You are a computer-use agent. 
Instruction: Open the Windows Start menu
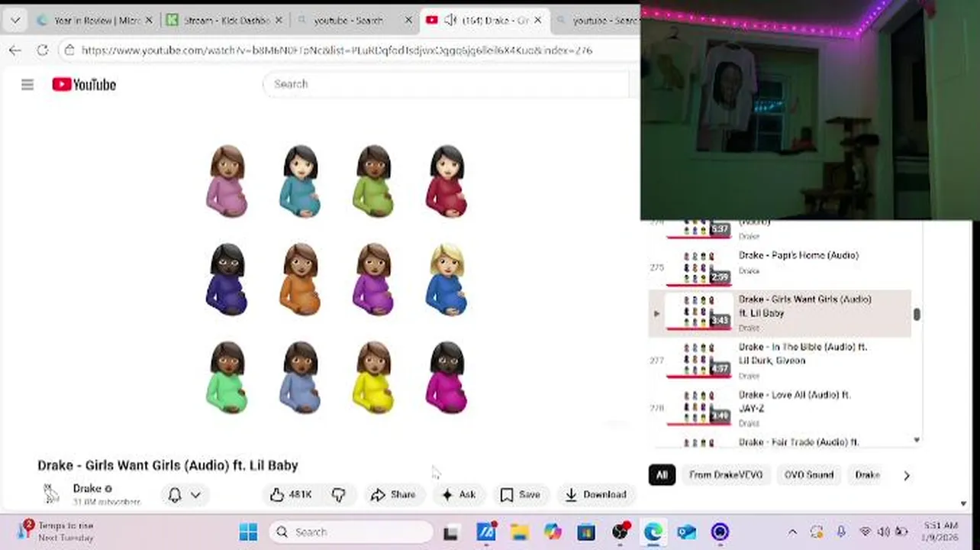(248, 532)
